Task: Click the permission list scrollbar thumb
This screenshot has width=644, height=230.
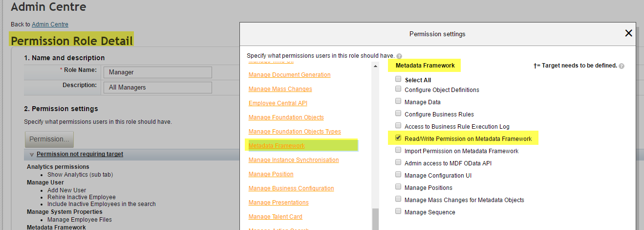Action: click(x=375, y=219)
